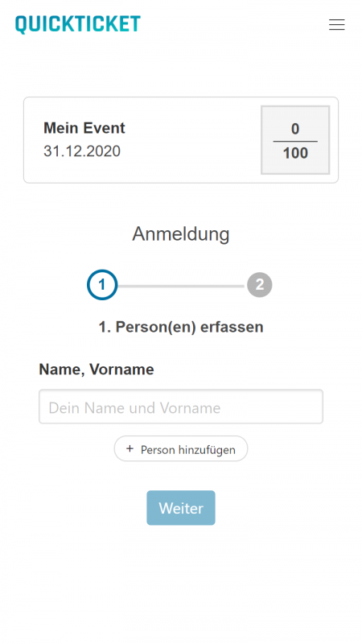Click the Mein Event card
Image resolution: width=362 pixels, height=644 pixels.
(181, 140)
